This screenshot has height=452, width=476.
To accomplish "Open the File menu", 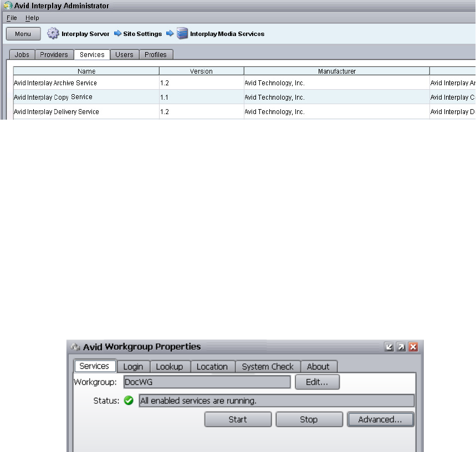I will [12, 18].
